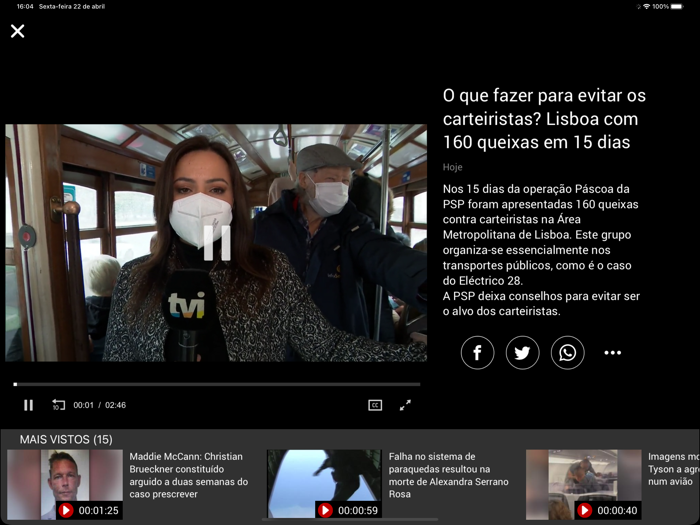Screen dimensions: 700x525
Task: Share the video on Facebook
Action: point(477,353)
